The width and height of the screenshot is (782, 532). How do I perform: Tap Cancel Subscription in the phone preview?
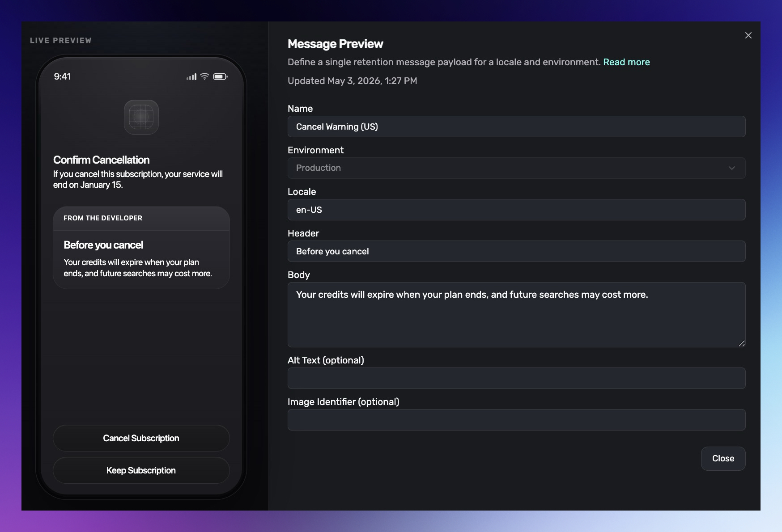coord(141,438)
